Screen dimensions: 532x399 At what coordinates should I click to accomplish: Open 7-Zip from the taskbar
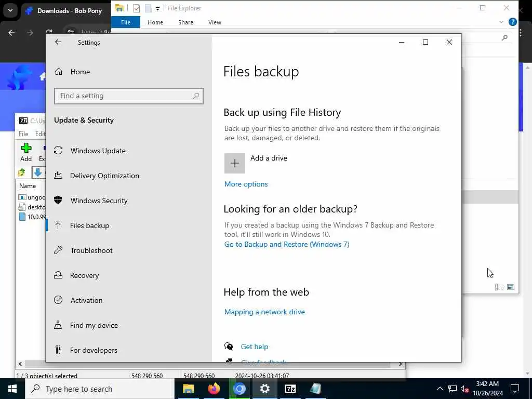click(290, 389)
